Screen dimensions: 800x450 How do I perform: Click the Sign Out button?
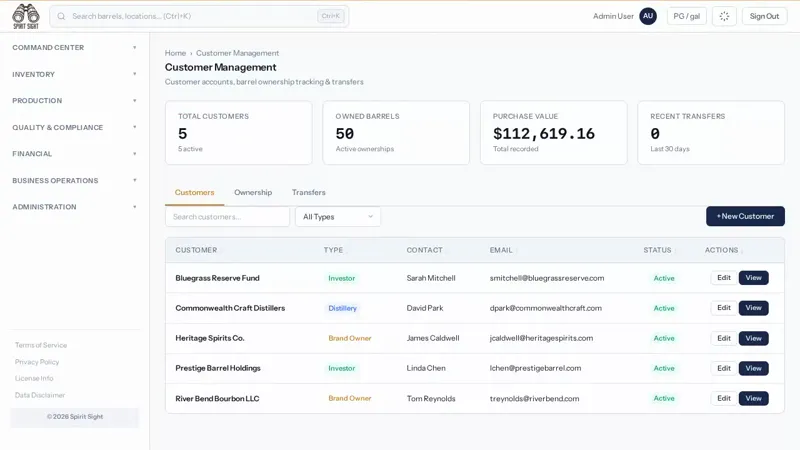click(x=764, y=16)
